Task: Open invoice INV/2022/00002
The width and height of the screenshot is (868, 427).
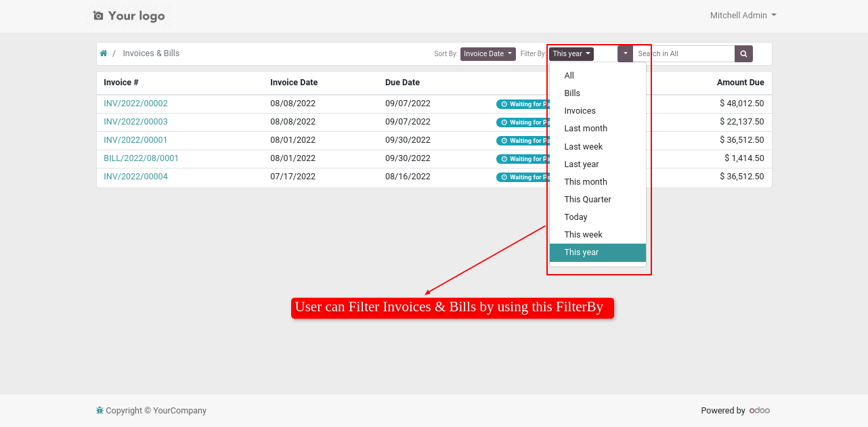Action: pyautogui.click(x=135, y=104)
